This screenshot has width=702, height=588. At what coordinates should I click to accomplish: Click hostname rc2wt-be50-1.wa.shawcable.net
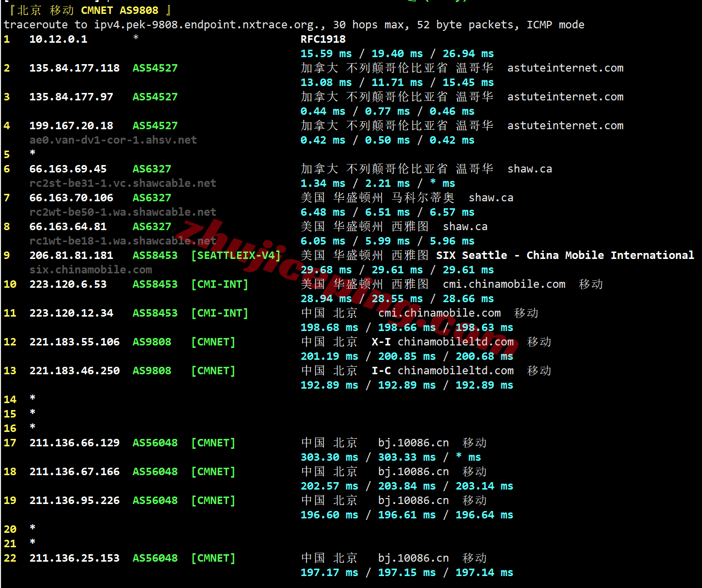tap(123, 212)
